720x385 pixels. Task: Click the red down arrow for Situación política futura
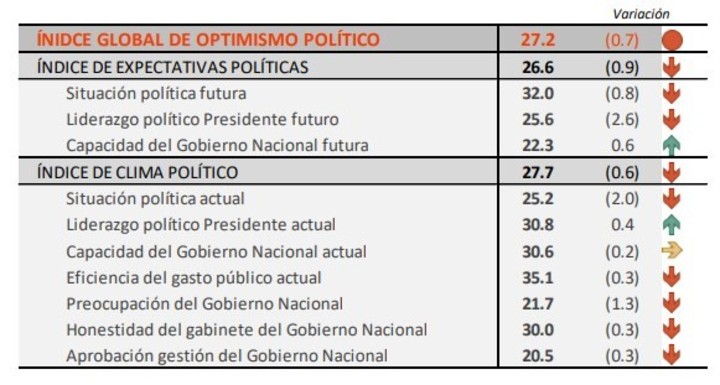[671, 93]
